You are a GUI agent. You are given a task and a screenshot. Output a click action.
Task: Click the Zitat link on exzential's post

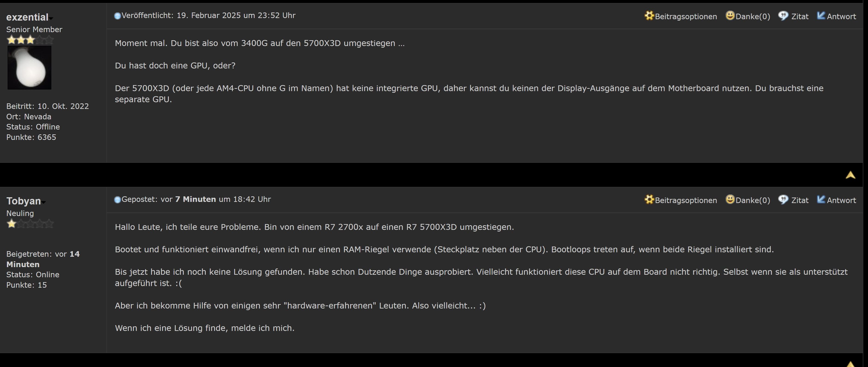[x=800, y=16]
